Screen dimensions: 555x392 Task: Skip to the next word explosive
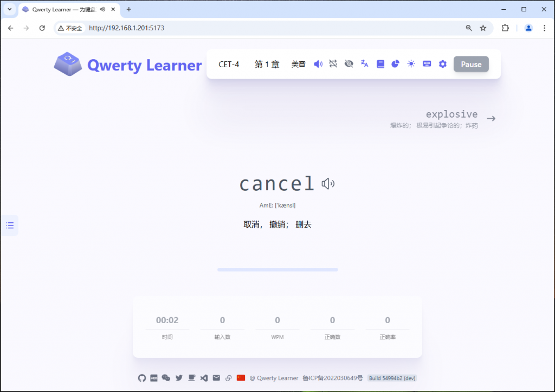coord(491,118)
